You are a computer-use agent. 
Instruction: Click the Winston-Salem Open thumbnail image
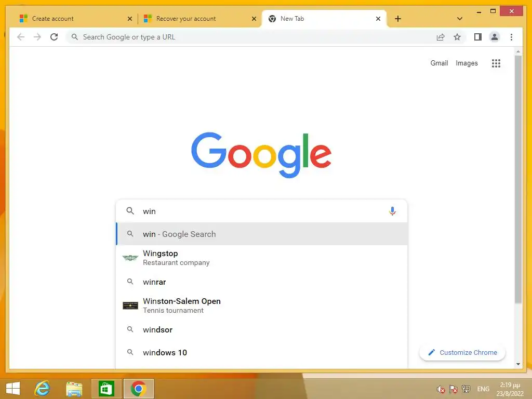click(130, 305)
